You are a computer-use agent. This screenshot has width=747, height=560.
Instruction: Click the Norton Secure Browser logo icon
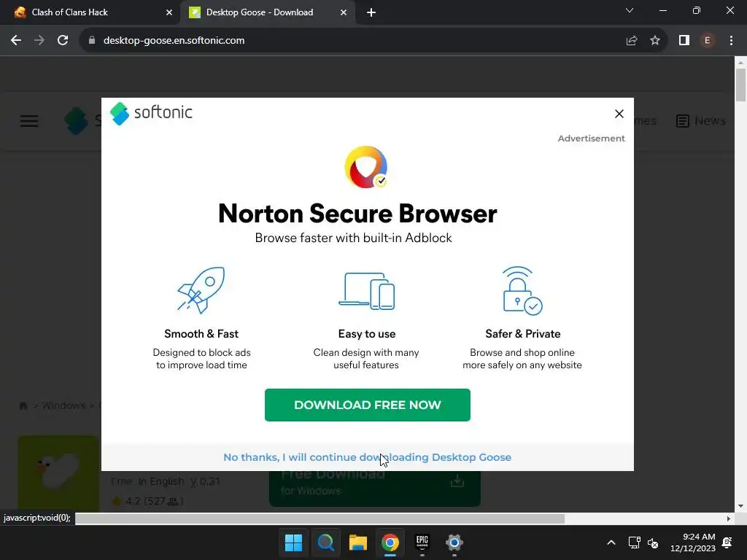point(366,167)
